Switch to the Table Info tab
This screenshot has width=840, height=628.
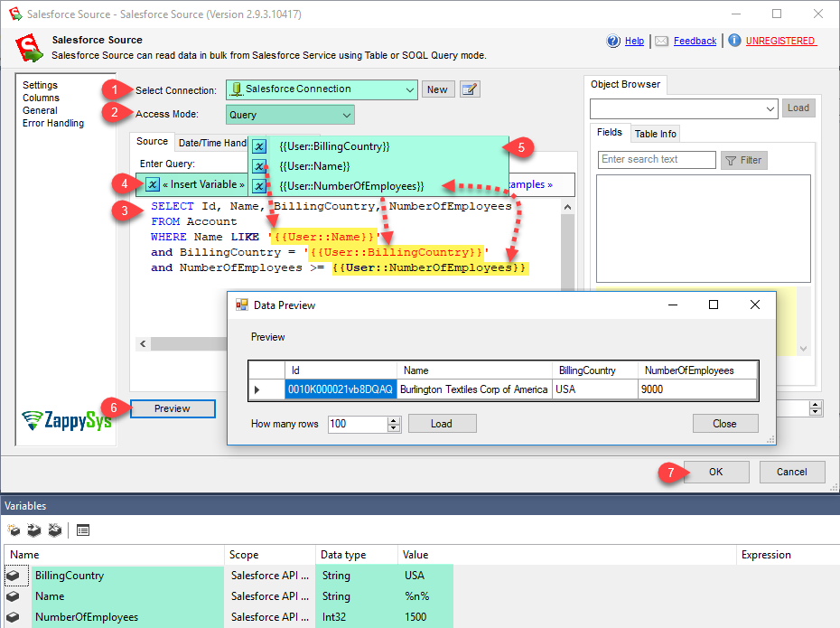655,134
